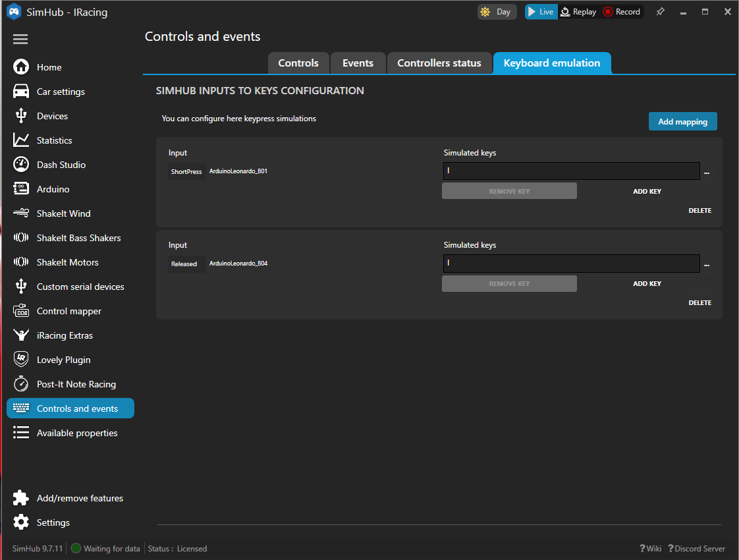This screenshot has width=739, height=560.
Task: Click the Lovely Plugin shield icon
Action: click(x=20, y=359)
